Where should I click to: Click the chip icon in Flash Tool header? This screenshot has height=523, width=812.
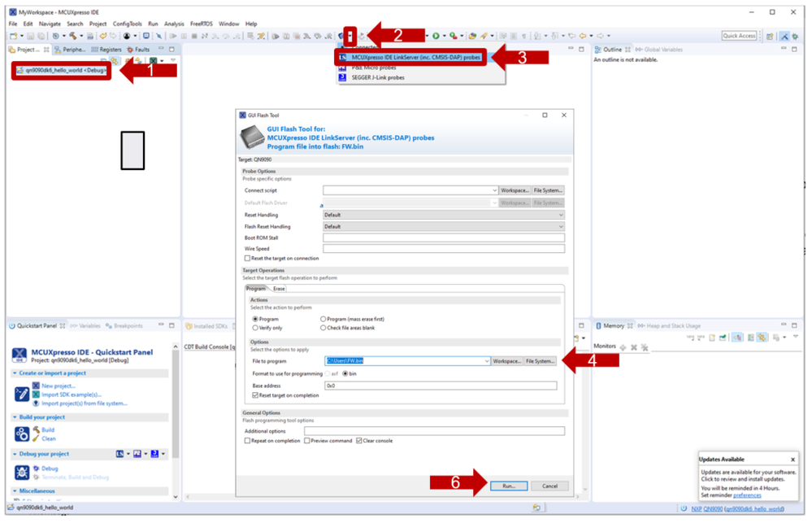252,138
